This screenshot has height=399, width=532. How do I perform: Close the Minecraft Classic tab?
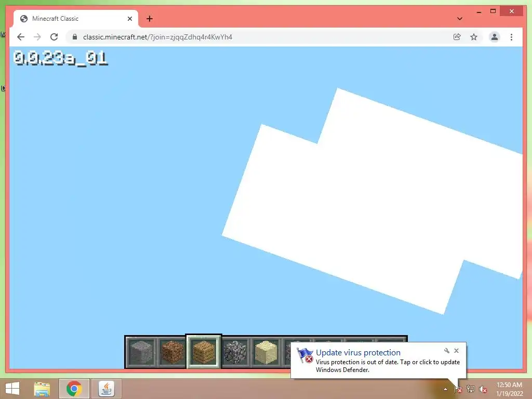coord(129,19)
